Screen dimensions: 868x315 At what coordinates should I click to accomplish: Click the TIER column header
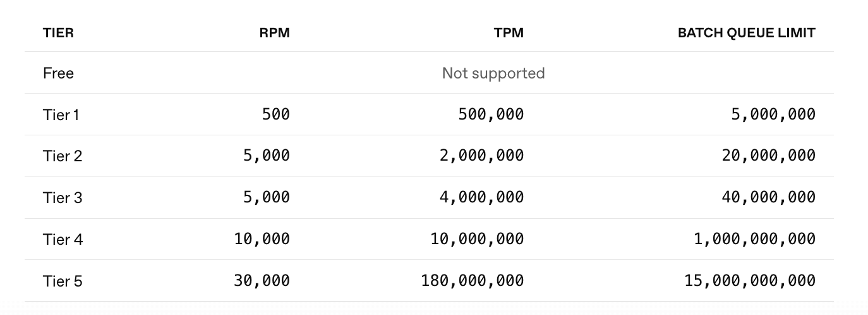click(x=58, y=33)
